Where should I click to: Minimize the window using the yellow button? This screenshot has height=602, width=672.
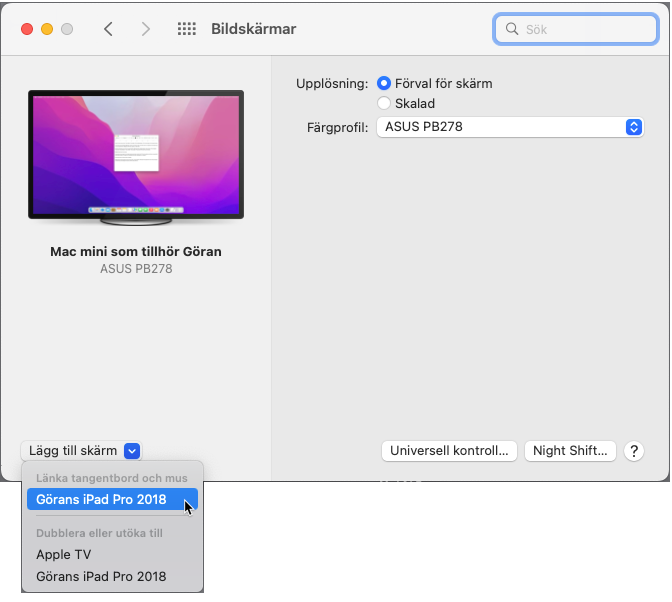pyautogui.click(x=47, y=29)
